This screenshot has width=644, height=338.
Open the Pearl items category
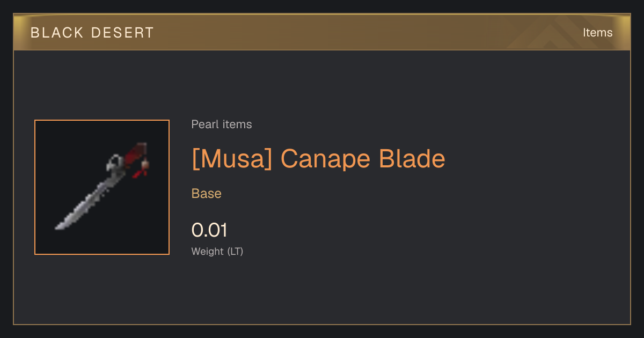tap(222, 124)
